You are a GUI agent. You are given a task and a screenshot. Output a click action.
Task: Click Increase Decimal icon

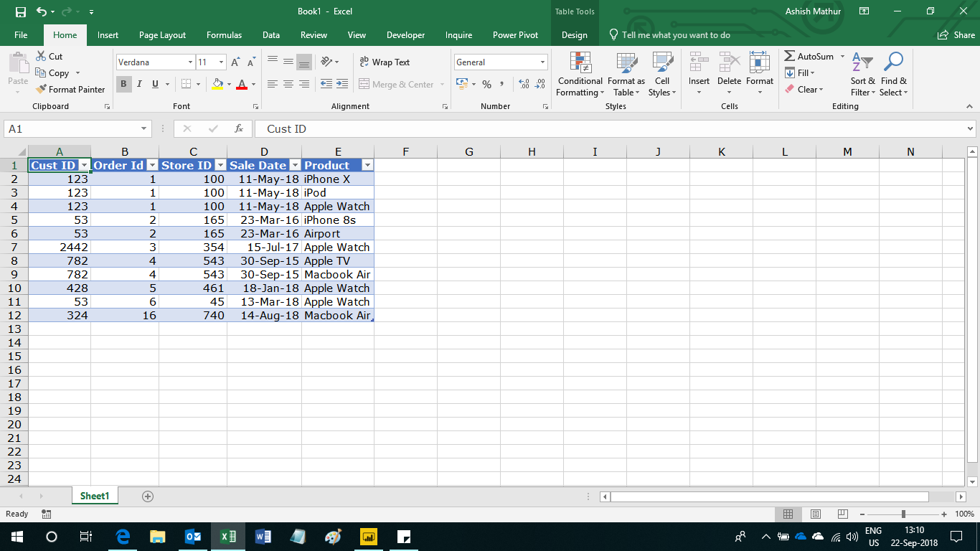(524, 85)
